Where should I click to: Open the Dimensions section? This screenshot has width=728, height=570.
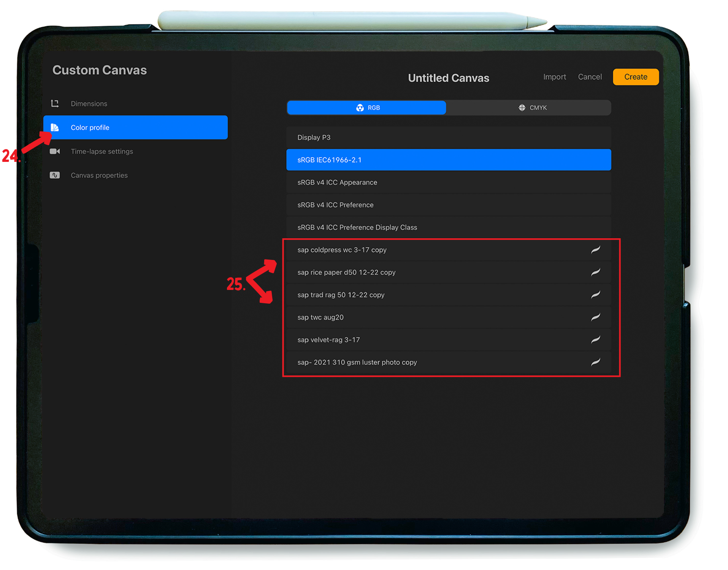(x=135, y=103)
